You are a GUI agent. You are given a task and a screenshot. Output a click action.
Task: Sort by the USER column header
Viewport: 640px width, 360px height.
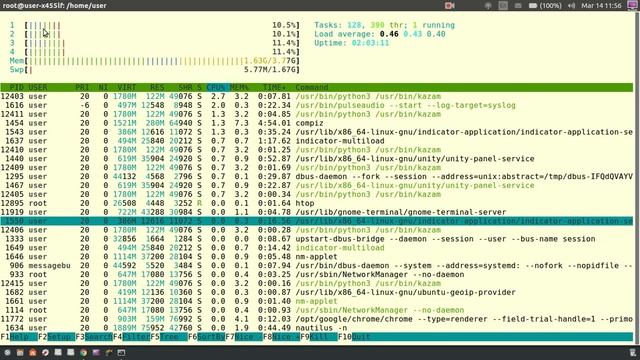38,87
